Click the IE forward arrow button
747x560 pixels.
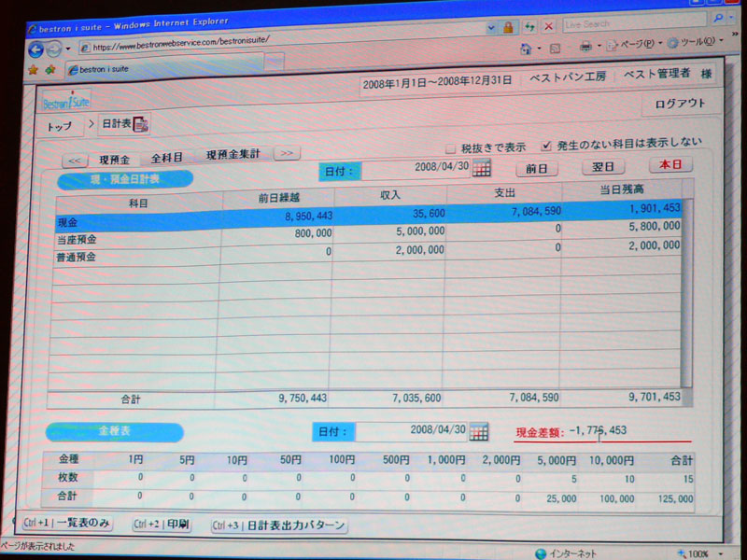pos(54,49)
